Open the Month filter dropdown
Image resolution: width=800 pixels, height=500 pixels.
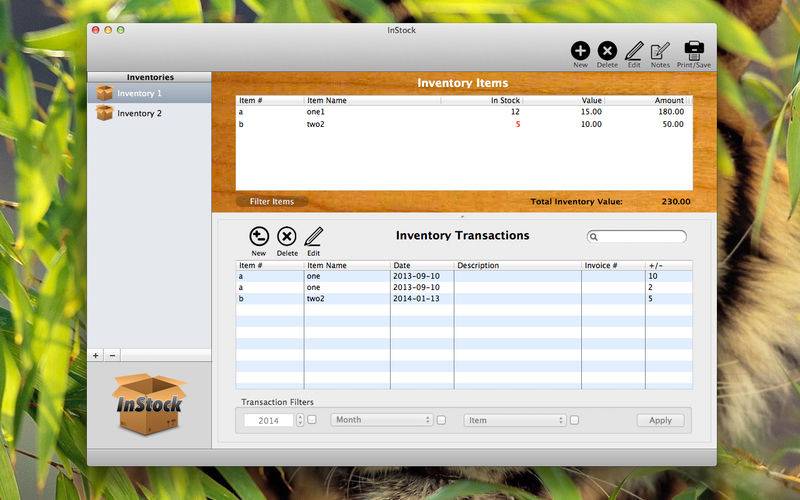[x=383, y=420]
